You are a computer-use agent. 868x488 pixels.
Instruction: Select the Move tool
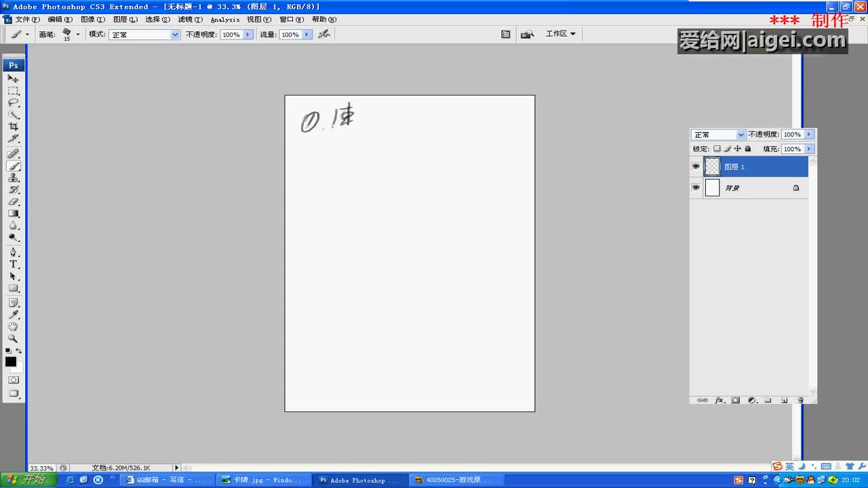14,79
